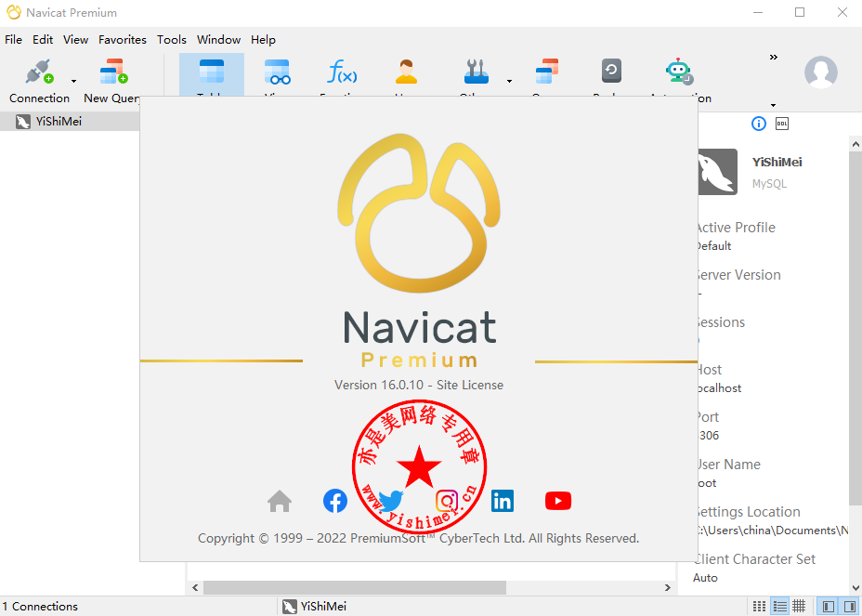This screenshot has width=862, height=616.
Task: Click the New Query toolbar icon
Action: click(x=114, y=72)
